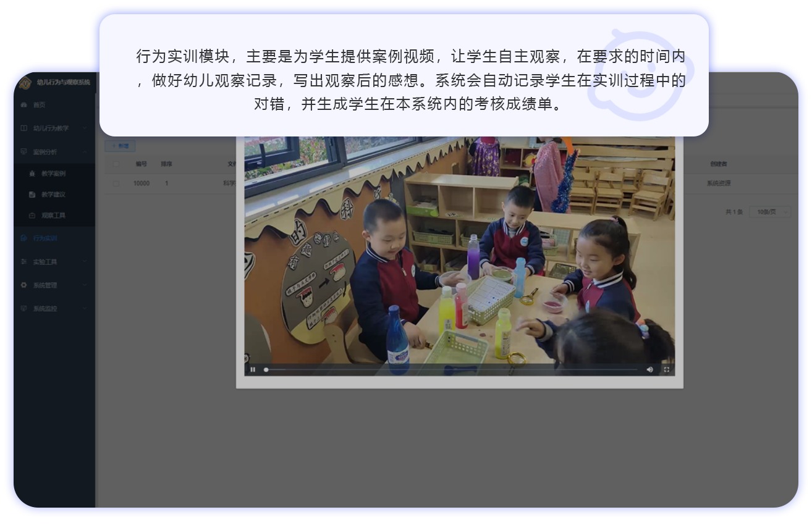812x528 pixels.
Task: Pause the video with the pause button
Action: click(253, 369)
